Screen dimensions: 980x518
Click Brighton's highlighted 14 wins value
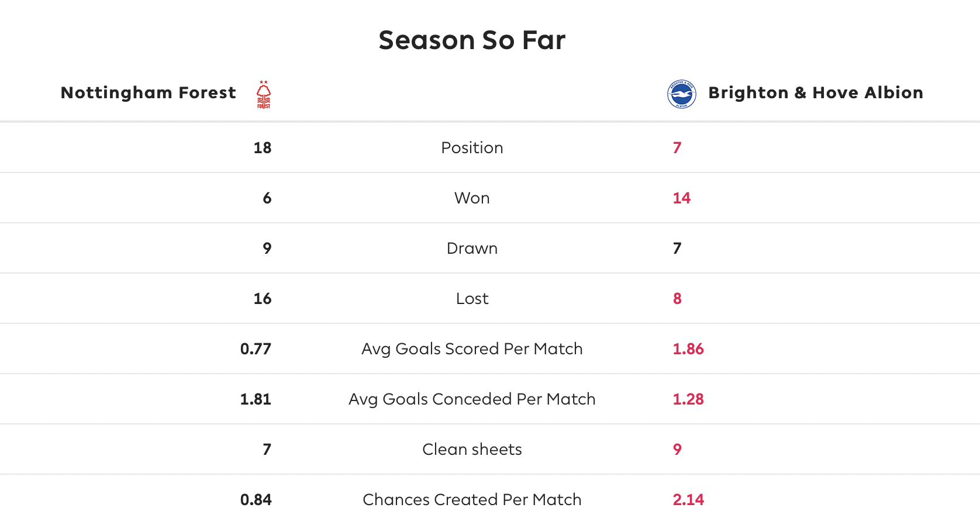[x=682, y=198]
